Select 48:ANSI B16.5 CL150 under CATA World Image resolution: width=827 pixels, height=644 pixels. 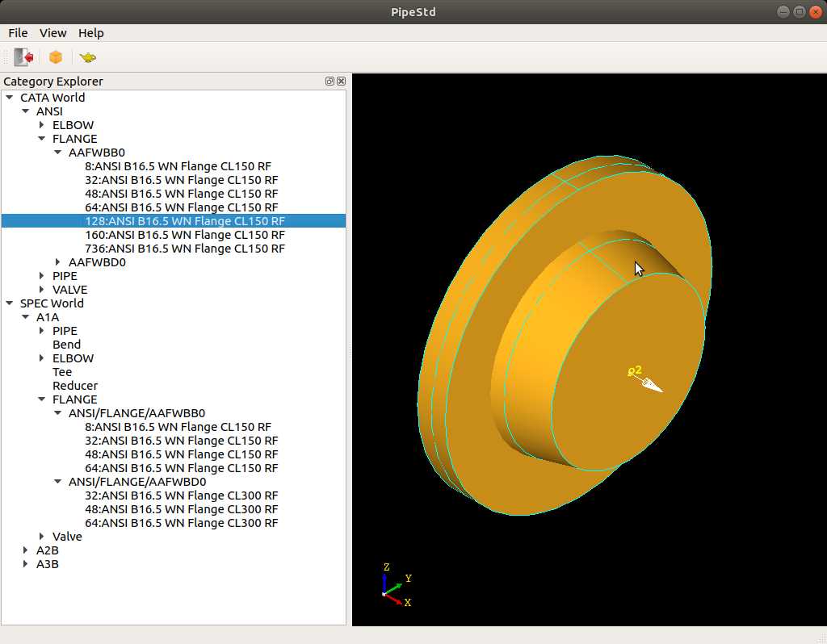tap(181, 194)
